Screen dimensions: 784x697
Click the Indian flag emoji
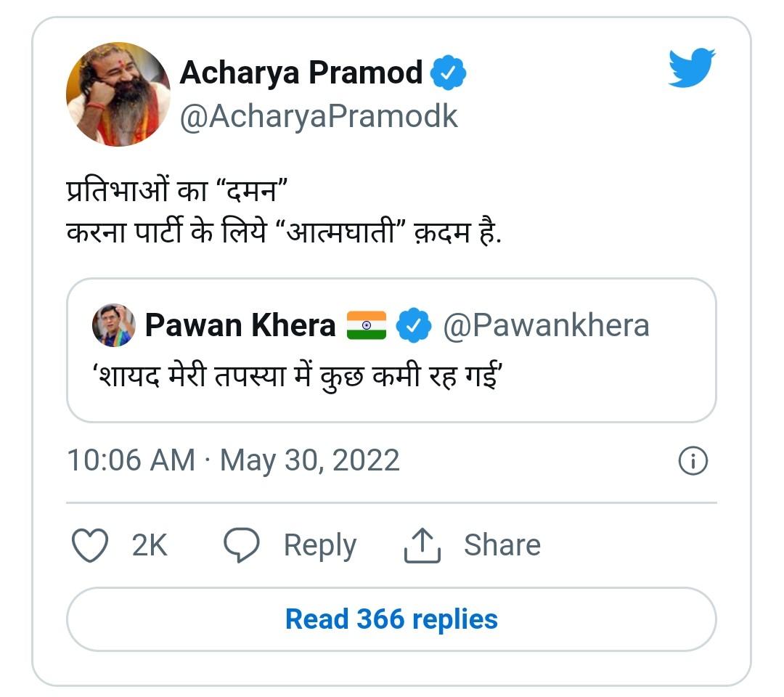click(367, 326)
